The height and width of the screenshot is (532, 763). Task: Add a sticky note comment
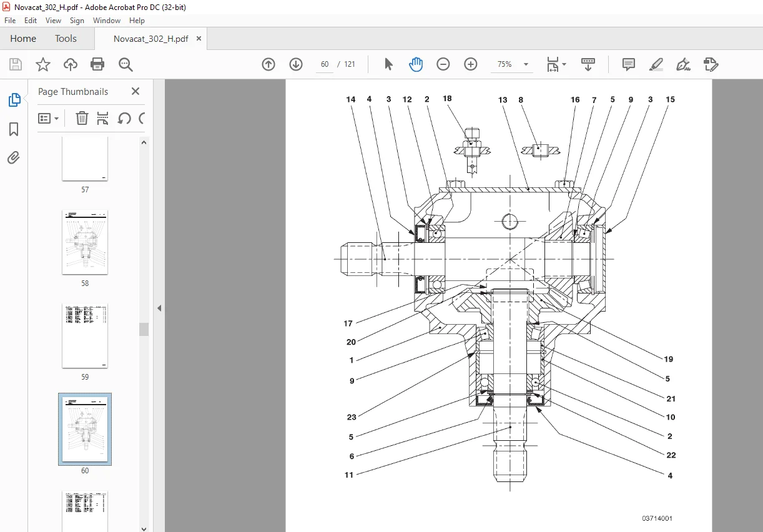629,64
